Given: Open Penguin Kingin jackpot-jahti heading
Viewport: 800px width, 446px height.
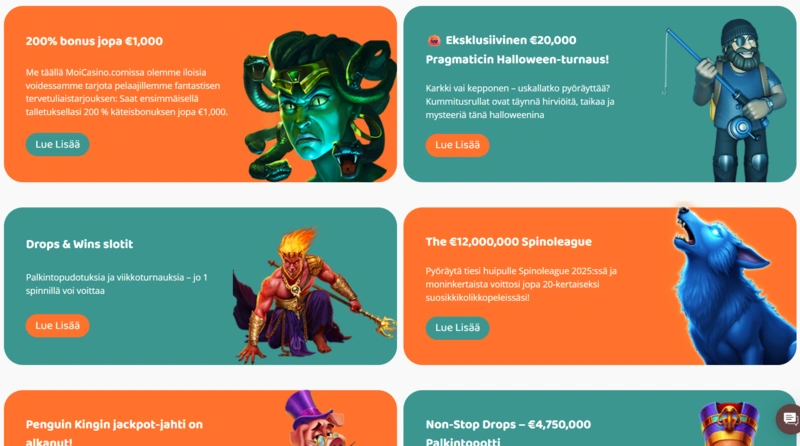Looking at the screenshot, I should (114, 433).
